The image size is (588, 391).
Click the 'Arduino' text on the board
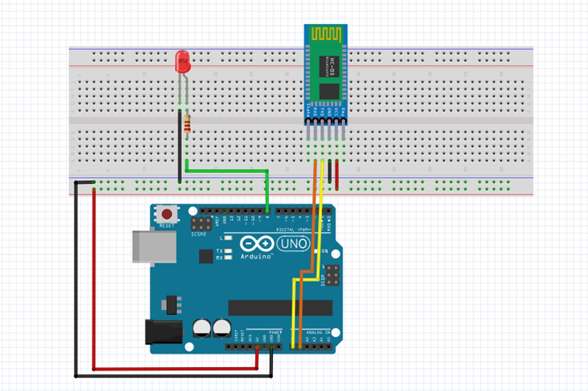click(257, 256)
